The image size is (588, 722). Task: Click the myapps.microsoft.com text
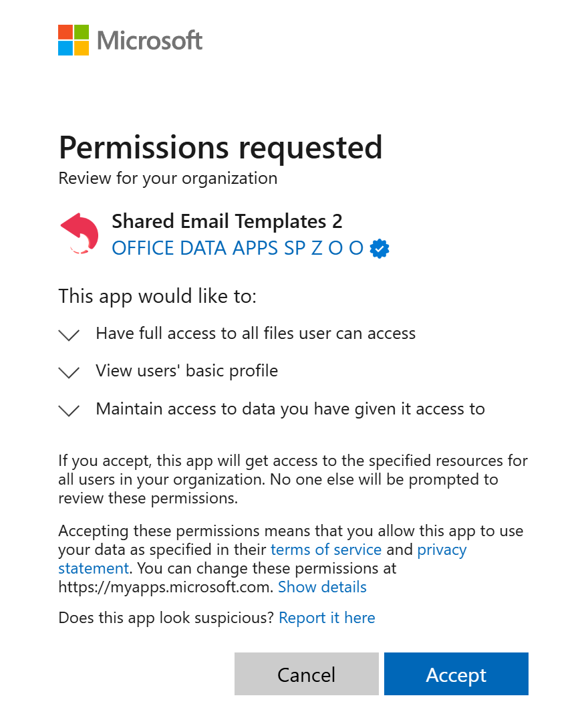[167, 587]
